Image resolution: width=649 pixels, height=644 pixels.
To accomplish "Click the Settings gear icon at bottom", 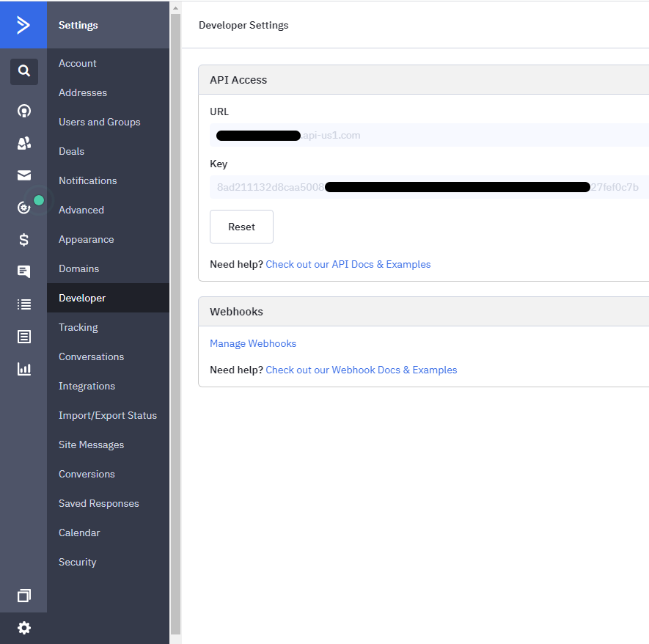I will click(x=24, y=628).
